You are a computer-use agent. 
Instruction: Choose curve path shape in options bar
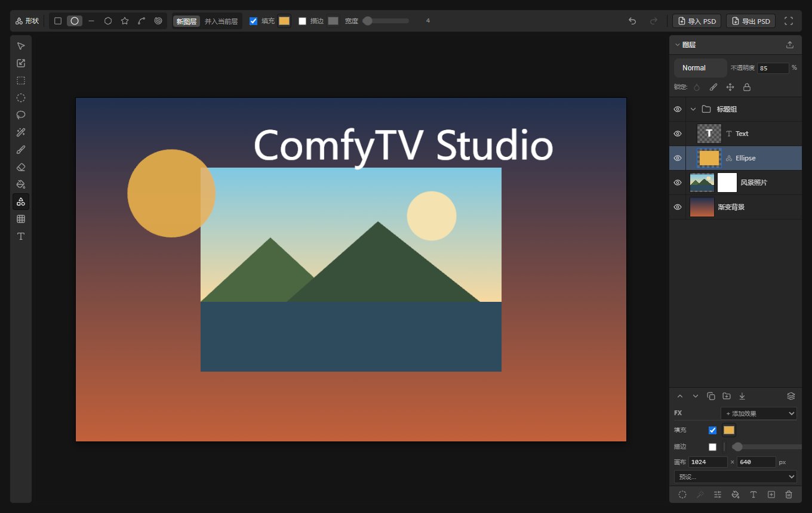click(142, 21)
